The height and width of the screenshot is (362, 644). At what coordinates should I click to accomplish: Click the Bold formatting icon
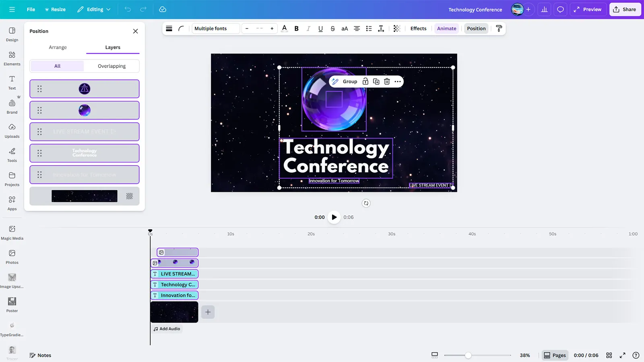[x=297, y=29]
